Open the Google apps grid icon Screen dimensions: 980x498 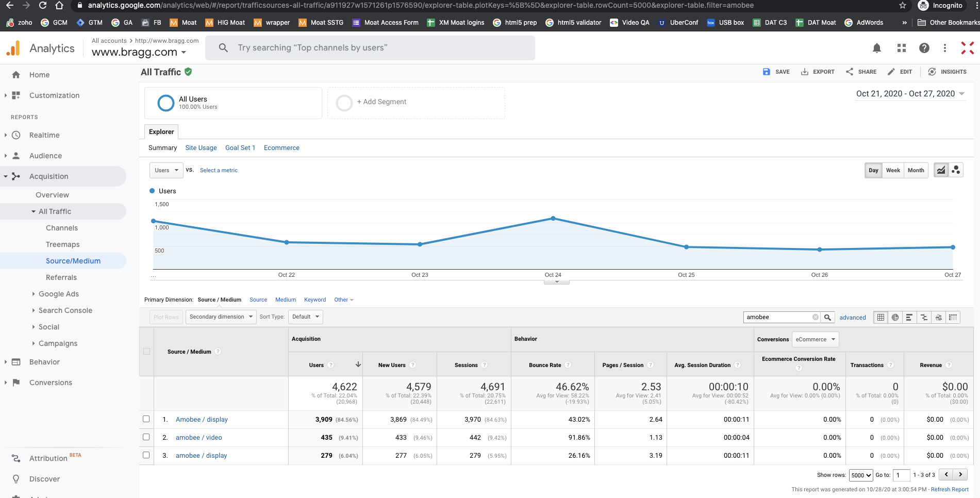click(x=901, y=48)
